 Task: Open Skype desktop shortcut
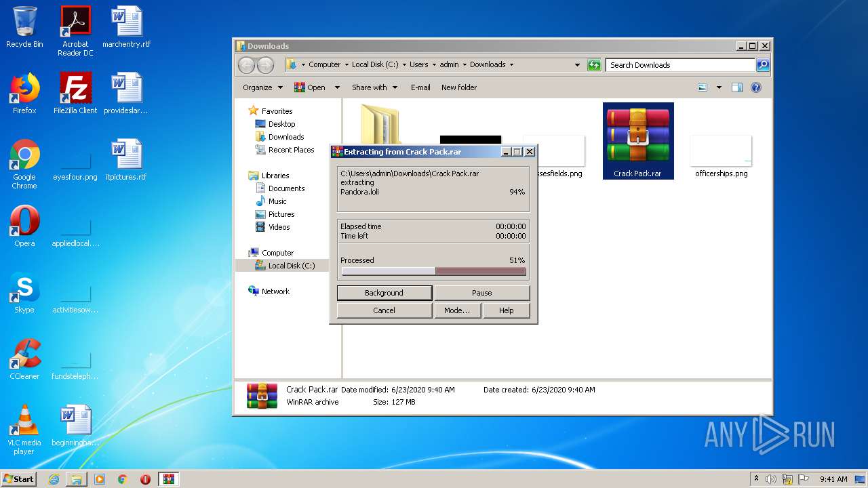point(24,293)
